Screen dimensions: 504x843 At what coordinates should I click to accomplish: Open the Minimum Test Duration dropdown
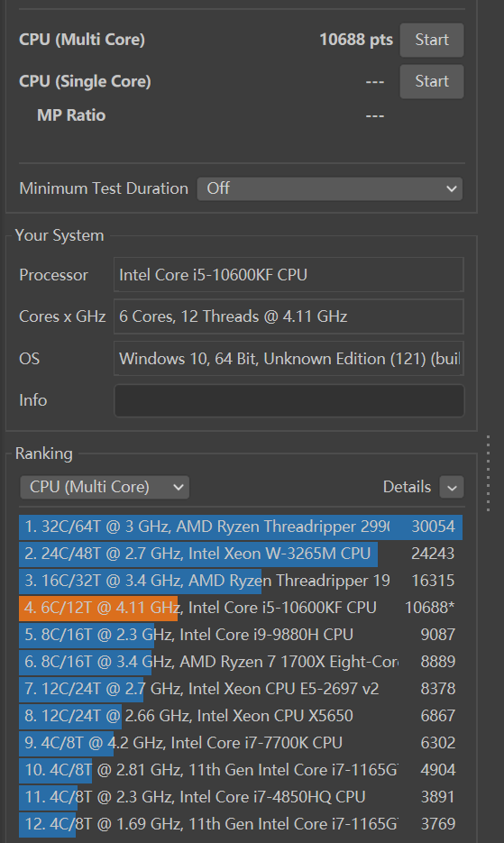[x=330, y=188]
